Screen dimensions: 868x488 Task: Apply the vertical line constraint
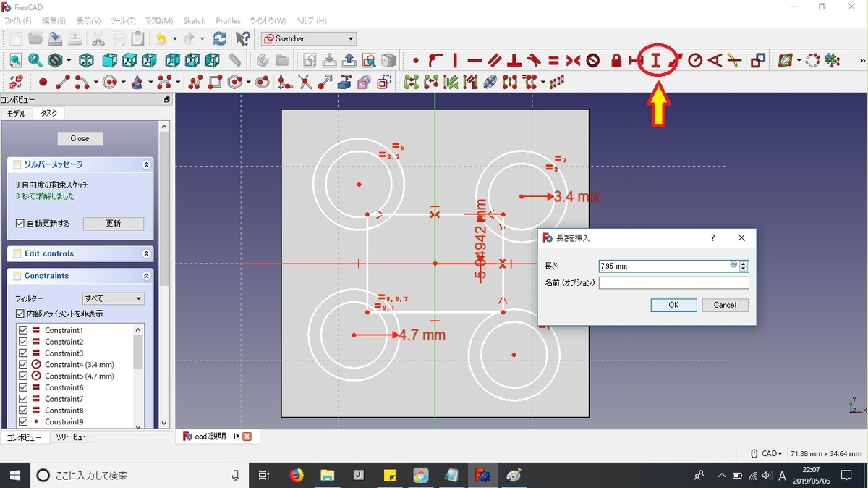(x=456, y=61)
